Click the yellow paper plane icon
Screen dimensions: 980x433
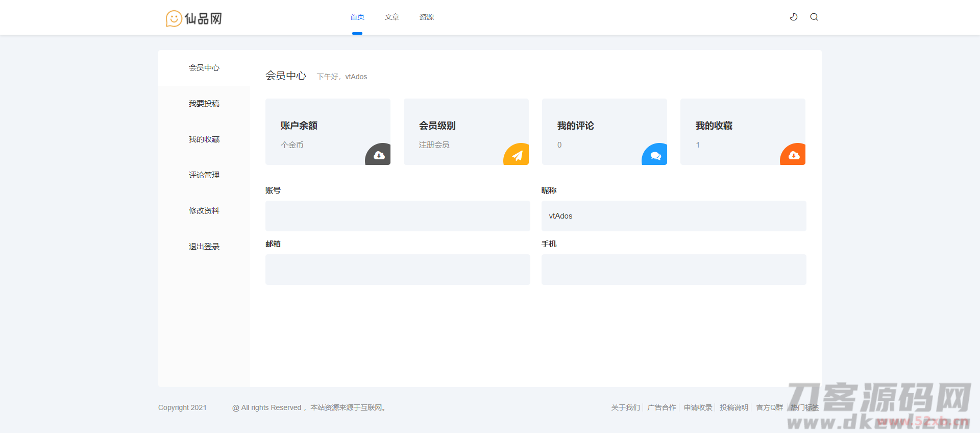coord(517,155)
